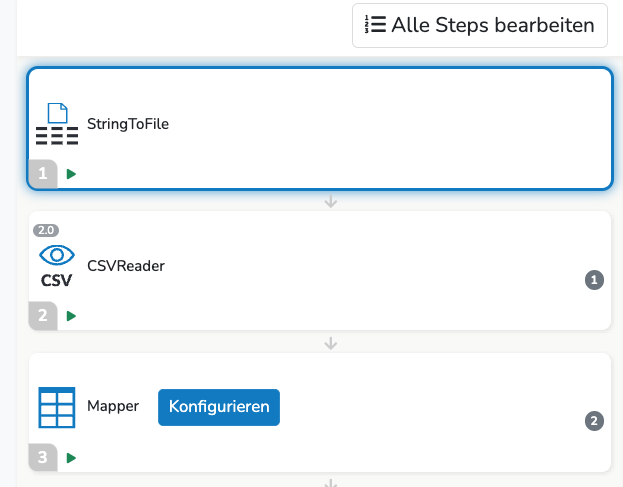Screen dimensions: 623x487
Task: Open Alle Steps bearbeiten
Action: [x=480, y=25]
